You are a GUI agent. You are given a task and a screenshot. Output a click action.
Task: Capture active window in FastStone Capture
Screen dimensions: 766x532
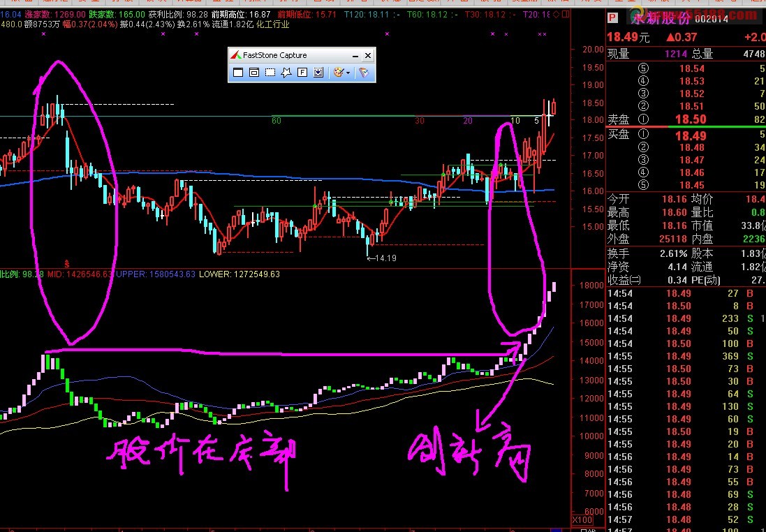pyautogui.click(x=238, y=73)
